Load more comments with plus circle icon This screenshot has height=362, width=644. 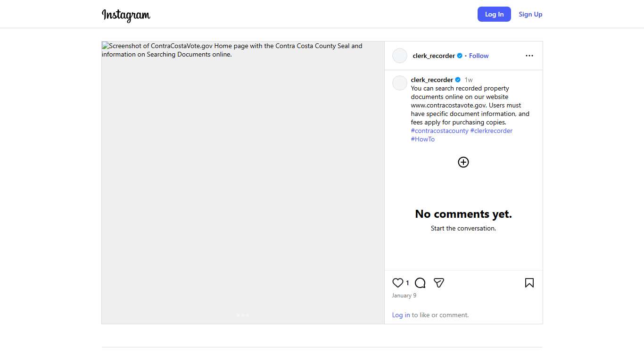[463, 162]
